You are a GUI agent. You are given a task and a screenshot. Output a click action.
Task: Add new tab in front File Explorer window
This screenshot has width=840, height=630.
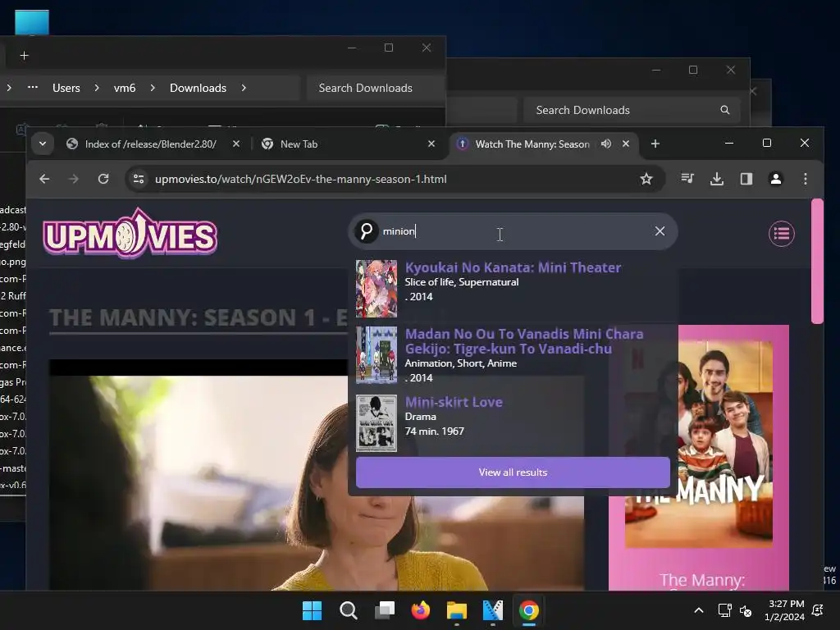[24, 56]
